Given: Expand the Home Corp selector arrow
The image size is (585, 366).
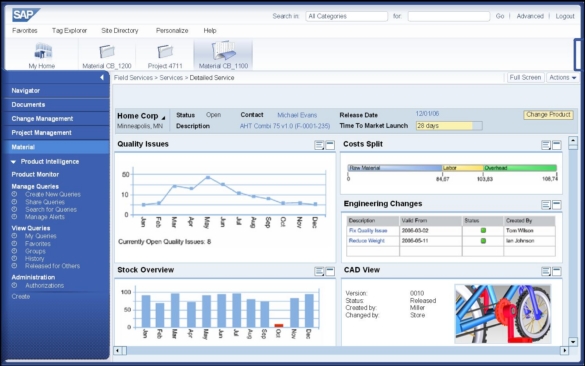Looking at the screenshot, I should pyautogui.click(x=163, y=118).
